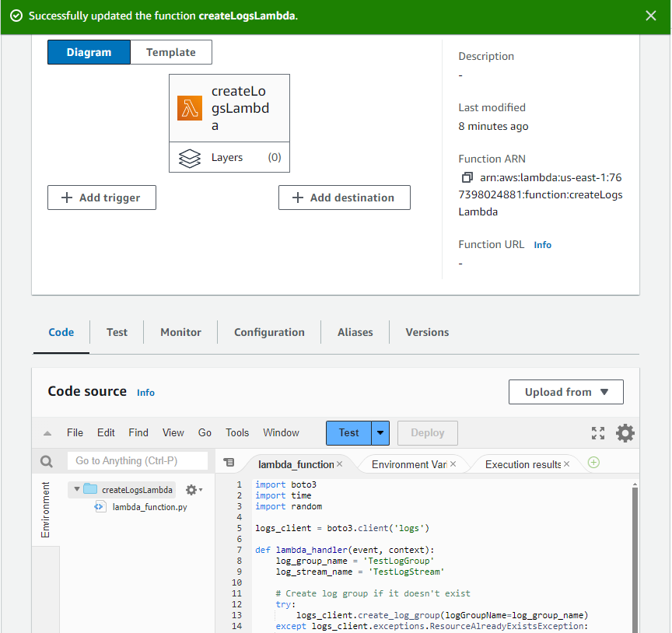Viewport: 672px width, 633px height.
Task: Switch to Template view
Action: [171, 52]
